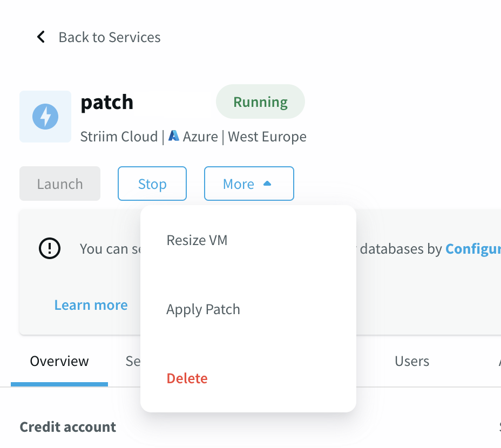Switch to the Overview tab

coord(59,362)
